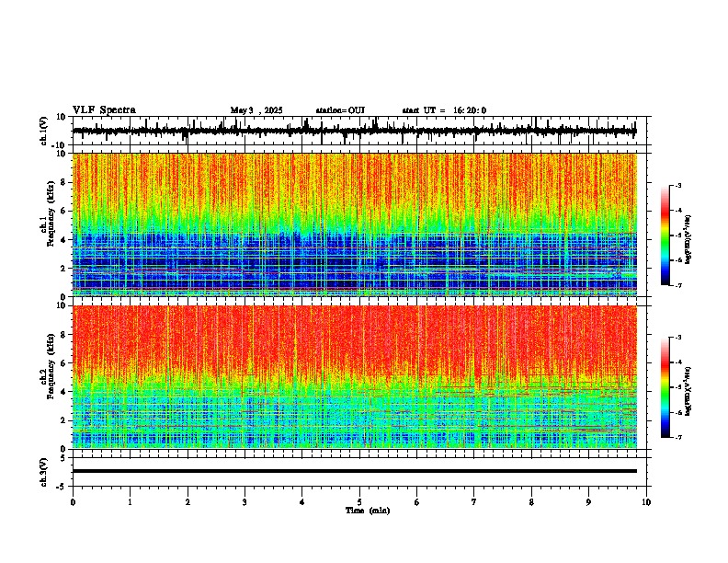Screen dimensions: 728x563
Task: Click the ch.1(V) waveform axis label
Action: tap(44, 131)
